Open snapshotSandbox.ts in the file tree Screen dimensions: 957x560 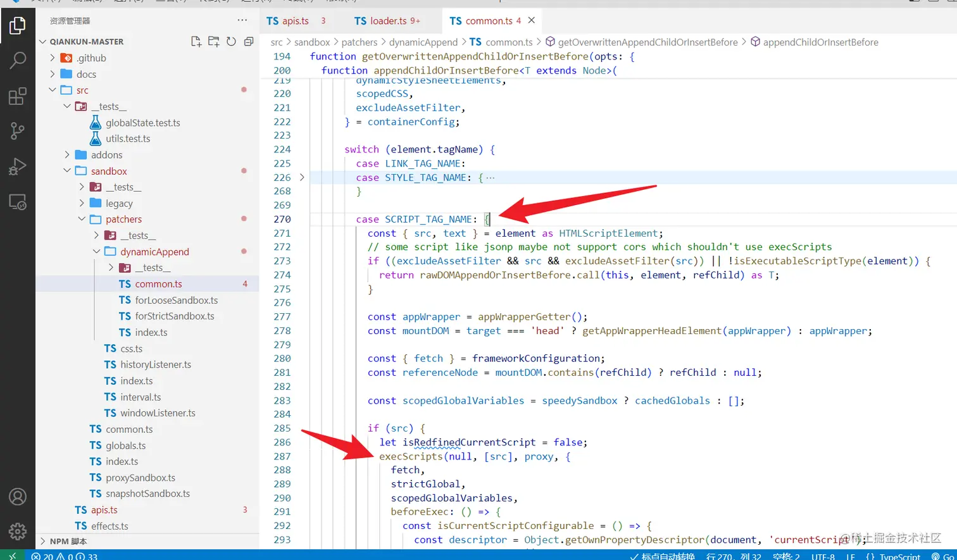[147, 494]
